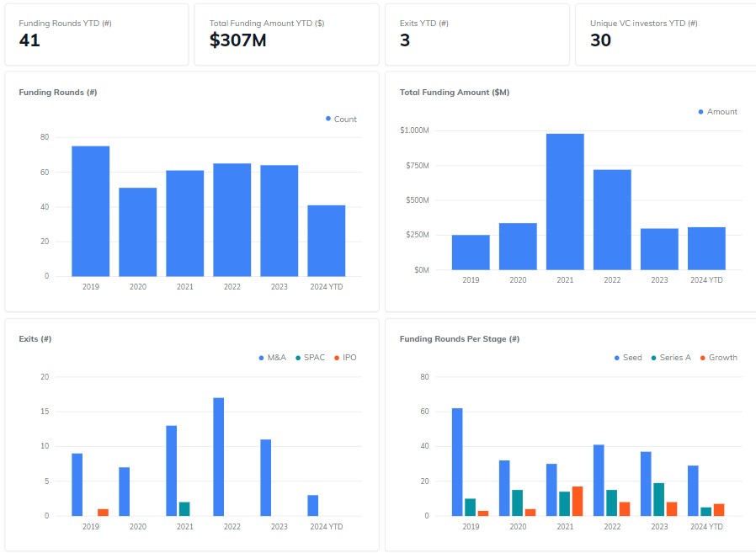Screen dimensions: 756x553
Task: Select the 2024 YTD bar in Total Funding Amount
Action: click(x=706, y=248)
